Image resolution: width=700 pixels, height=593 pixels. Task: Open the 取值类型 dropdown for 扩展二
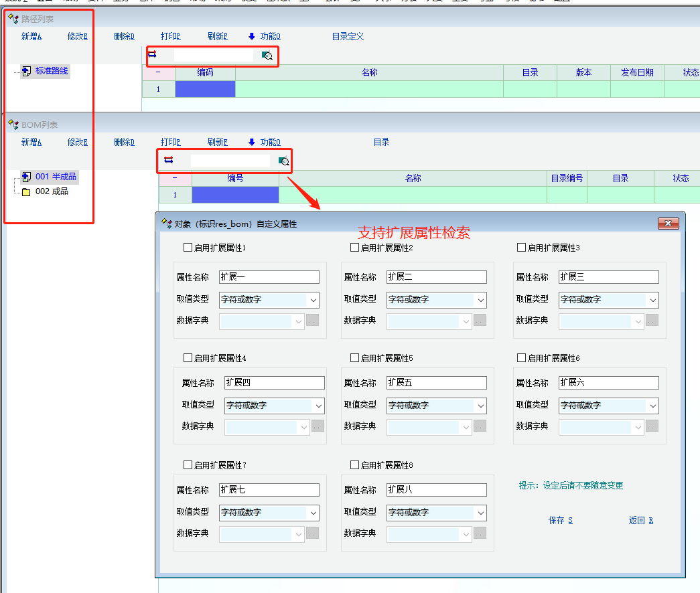click(x=480, y=300)
